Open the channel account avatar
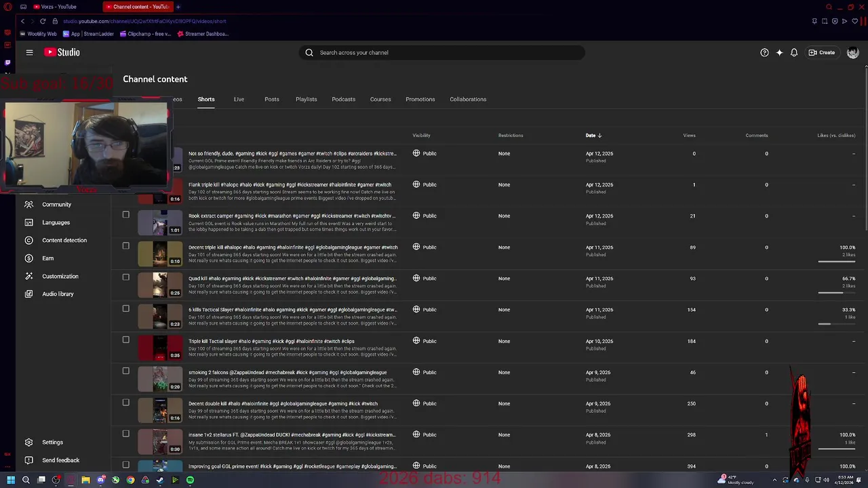Viewport: 868px width, 488px height. [852, 52]
